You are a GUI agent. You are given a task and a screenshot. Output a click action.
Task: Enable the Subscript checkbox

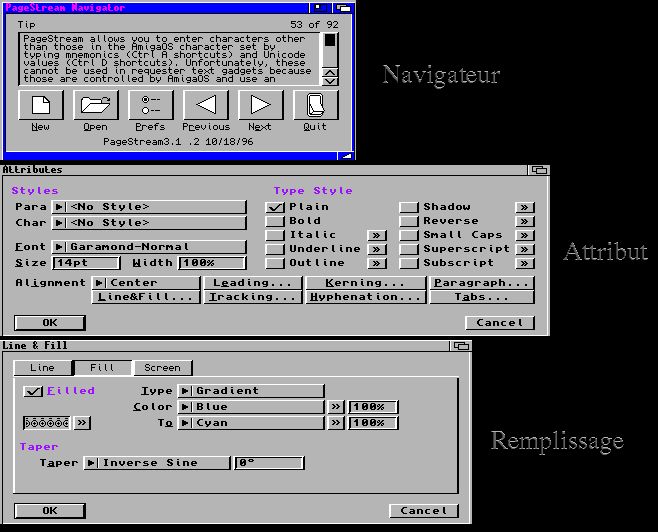click(409, 263)
